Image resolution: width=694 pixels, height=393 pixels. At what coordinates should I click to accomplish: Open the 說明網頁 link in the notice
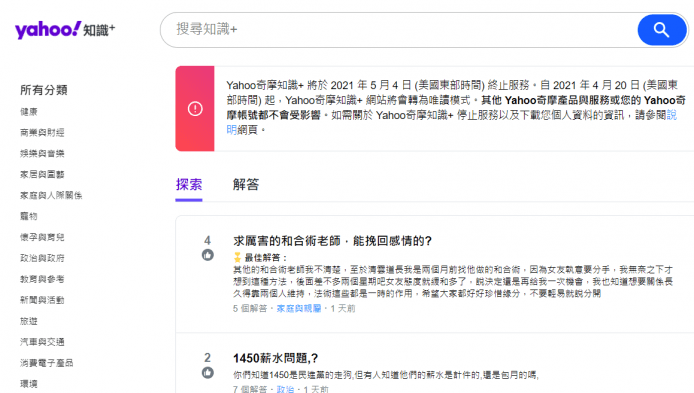coord(671,116)
